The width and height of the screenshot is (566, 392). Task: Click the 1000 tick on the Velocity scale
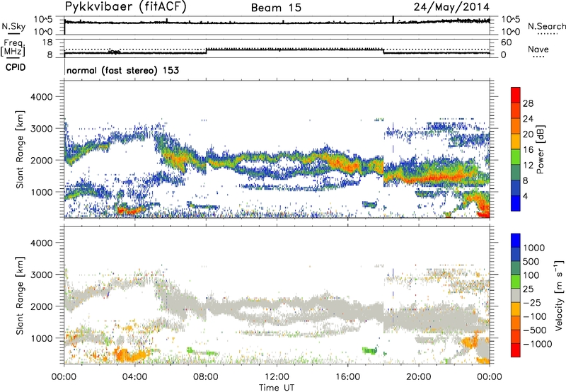click(534, 248)
